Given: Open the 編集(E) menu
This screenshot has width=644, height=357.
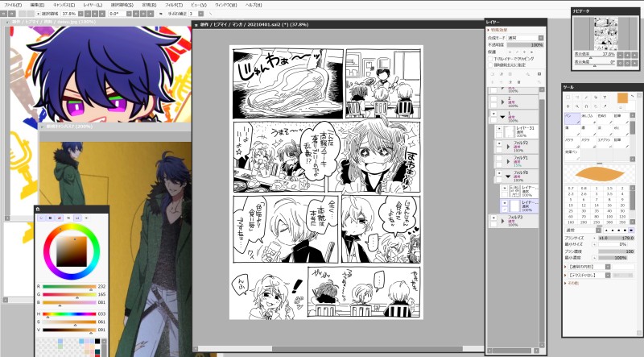Looking at the screenshot, I should tap(37, 5).
